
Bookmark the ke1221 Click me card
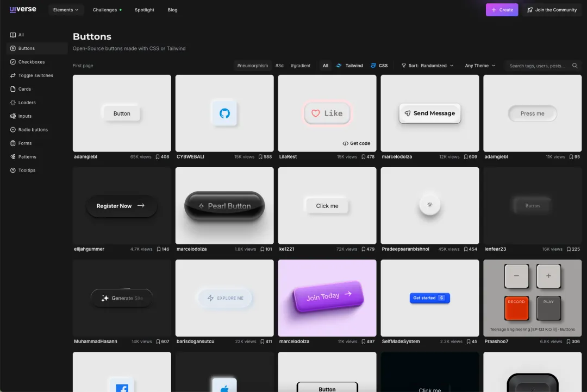[x=363, y=249]
